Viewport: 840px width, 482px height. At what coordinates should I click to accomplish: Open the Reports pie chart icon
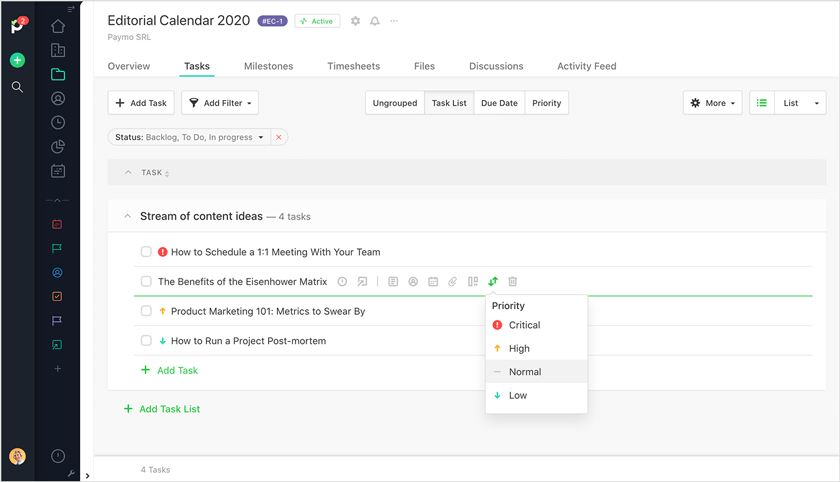pos(58,147)
